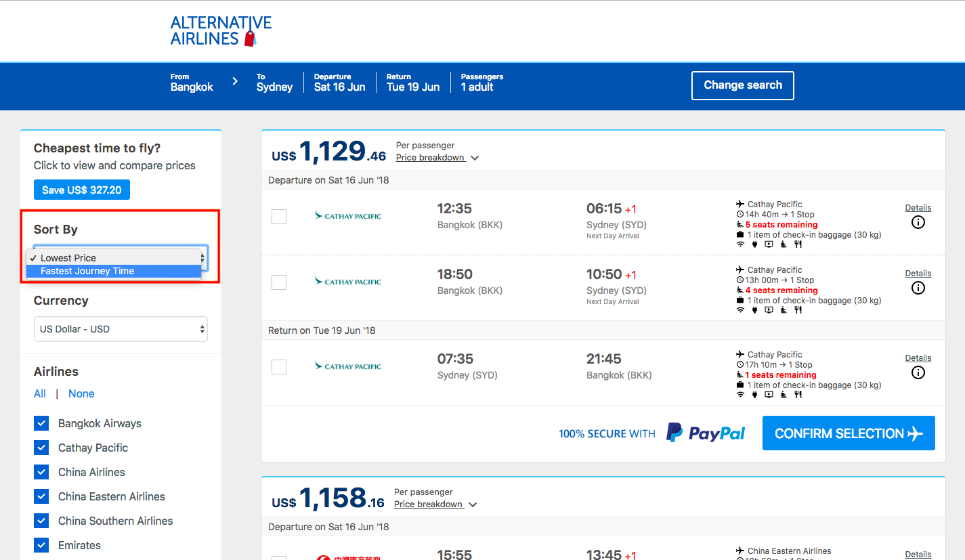Choose Fastest Journey Time sort option

(114, 271)
